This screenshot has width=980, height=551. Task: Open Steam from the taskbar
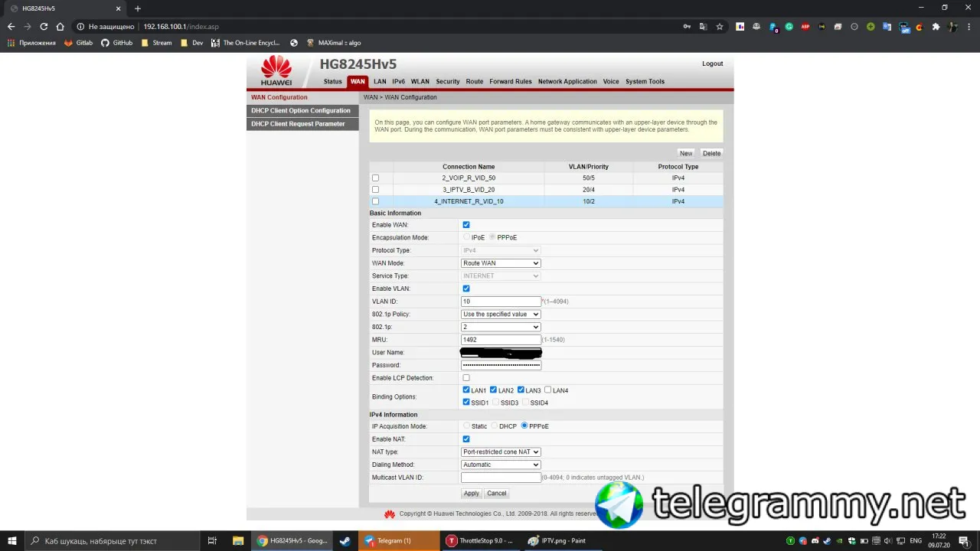(x=345, y=541)
